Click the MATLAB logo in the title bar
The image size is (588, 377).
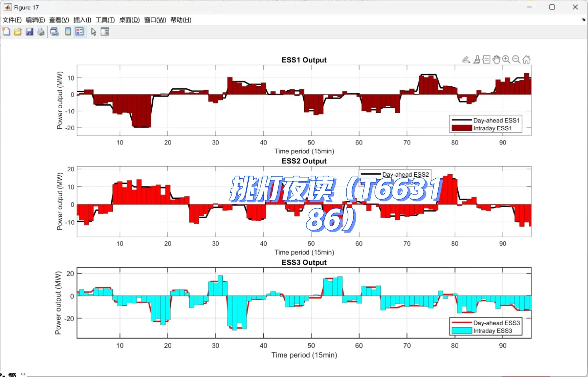pos(7,7)
